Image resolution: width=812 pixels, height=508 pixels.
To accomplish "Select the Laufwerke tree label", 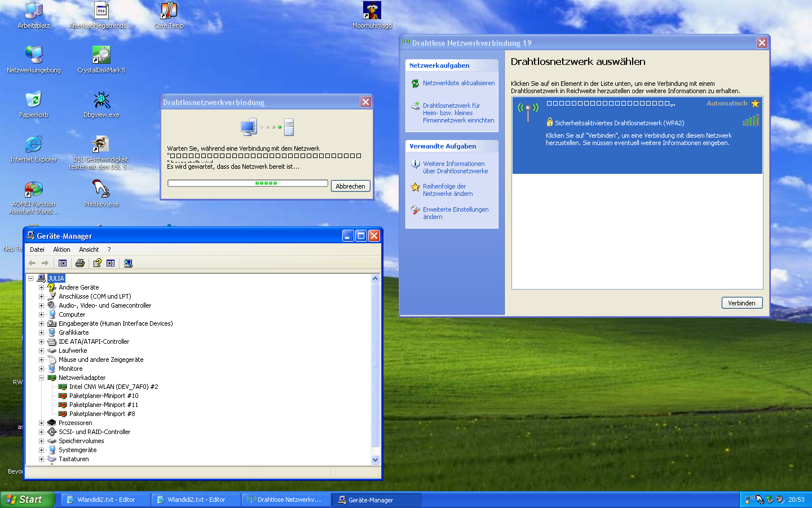I will (73, 351).
